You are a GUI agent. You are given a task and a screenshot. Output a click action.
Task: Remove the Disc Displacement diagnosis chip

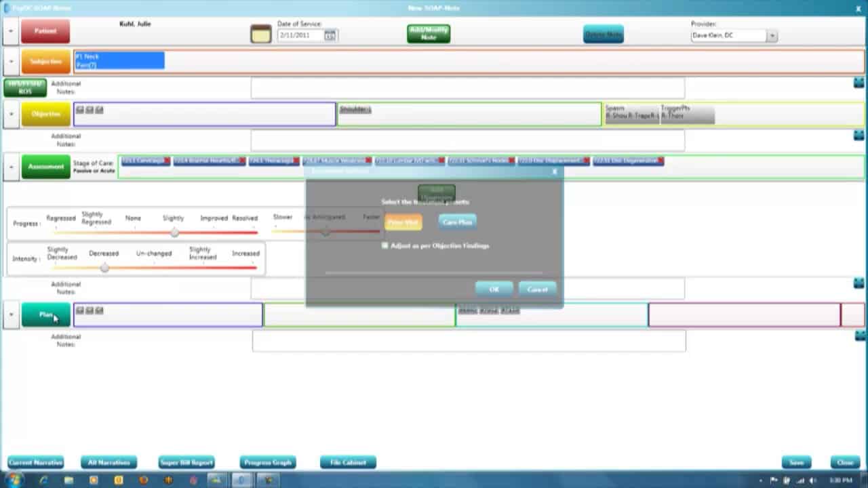[586, 161]
